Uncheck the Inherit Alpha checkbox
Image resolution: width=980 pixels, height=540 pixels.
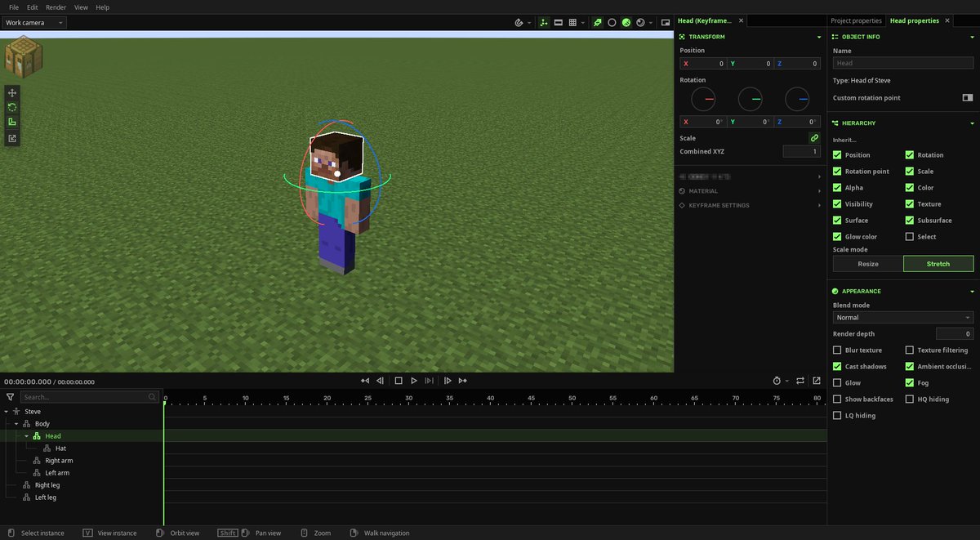pos(837,188)
